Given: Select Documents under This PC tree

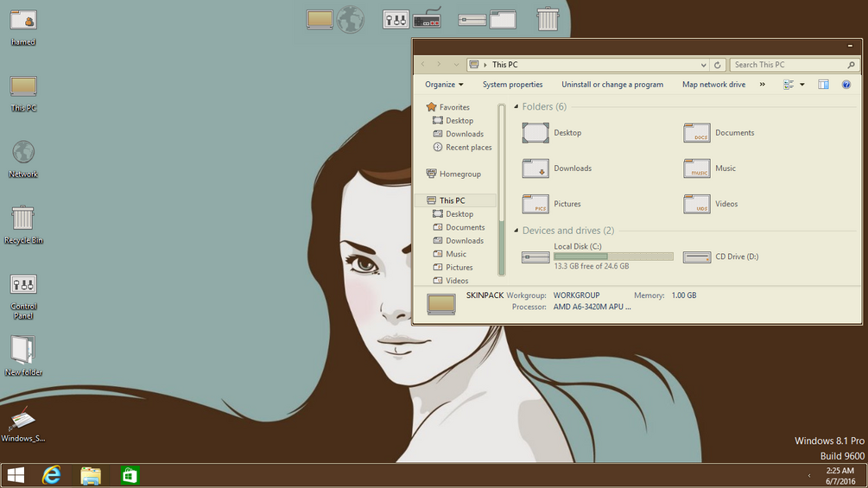Looking at the screenshot, I should (459, 227).
